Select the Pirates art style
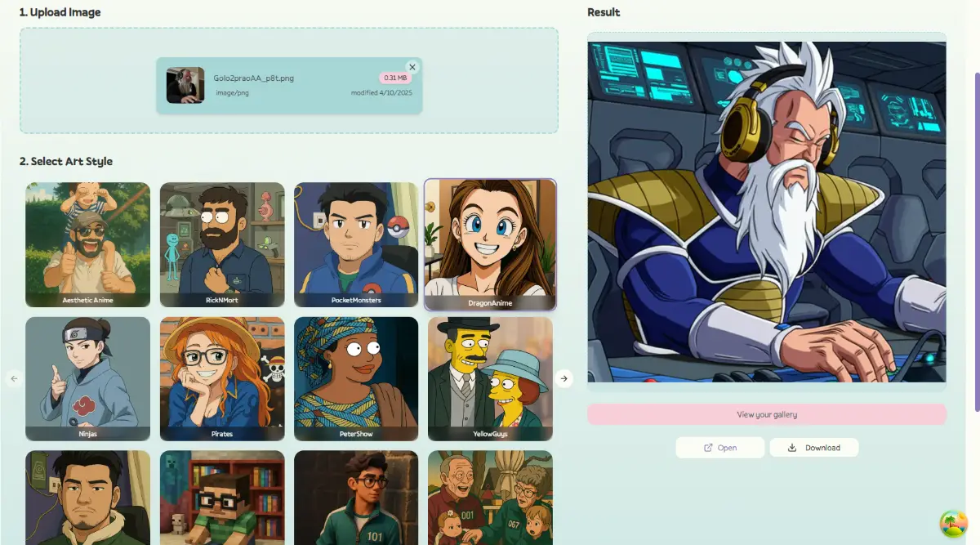980x545 pixels. 222,378
